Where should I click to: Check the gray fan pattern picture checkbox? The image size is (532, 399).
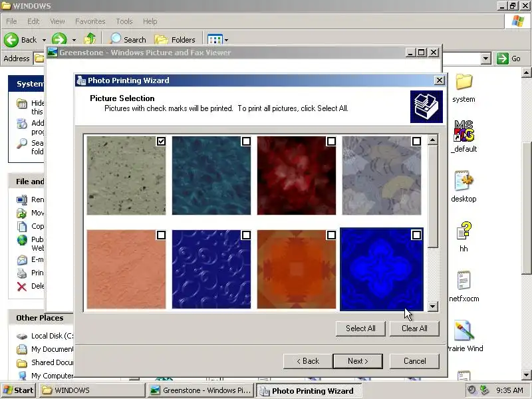(417, 141)
